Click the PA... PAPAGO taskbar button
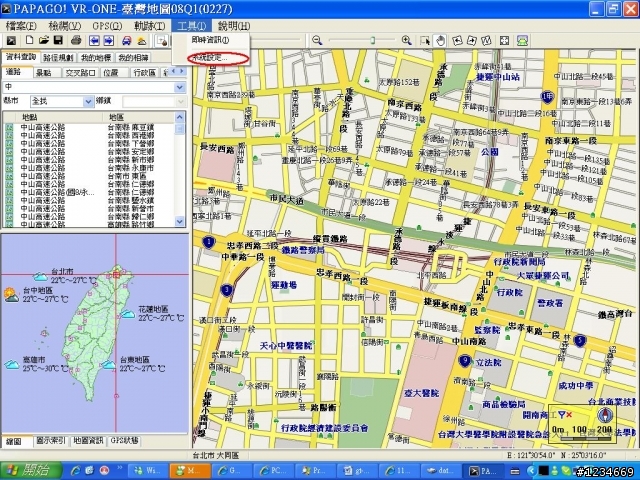The image size is (640, 480). 482,471
